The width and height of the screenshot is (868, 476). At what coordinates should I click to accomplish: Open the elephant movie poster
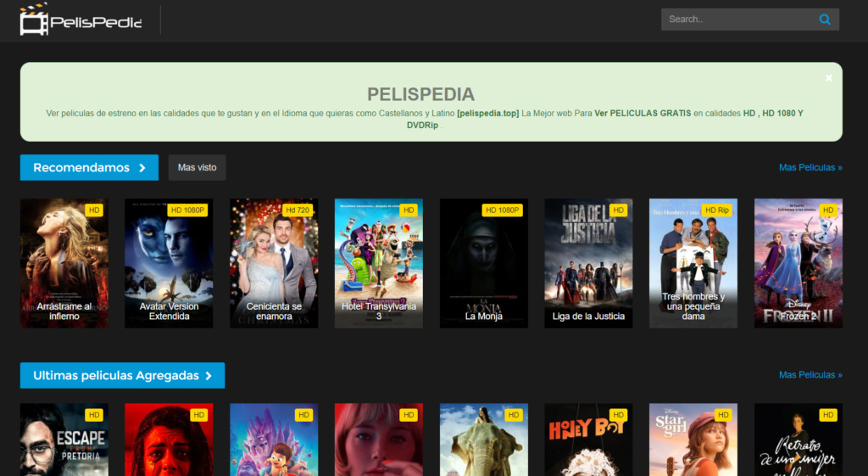pyautogui.click(x=484, y=440)
